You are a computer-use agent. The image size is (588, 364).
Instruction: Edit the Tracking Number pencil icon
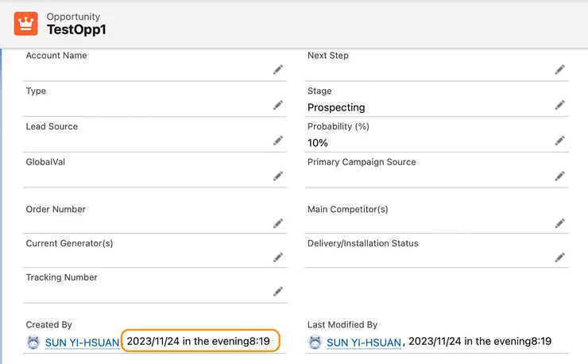pyautogui.click(x=278, y=292)
